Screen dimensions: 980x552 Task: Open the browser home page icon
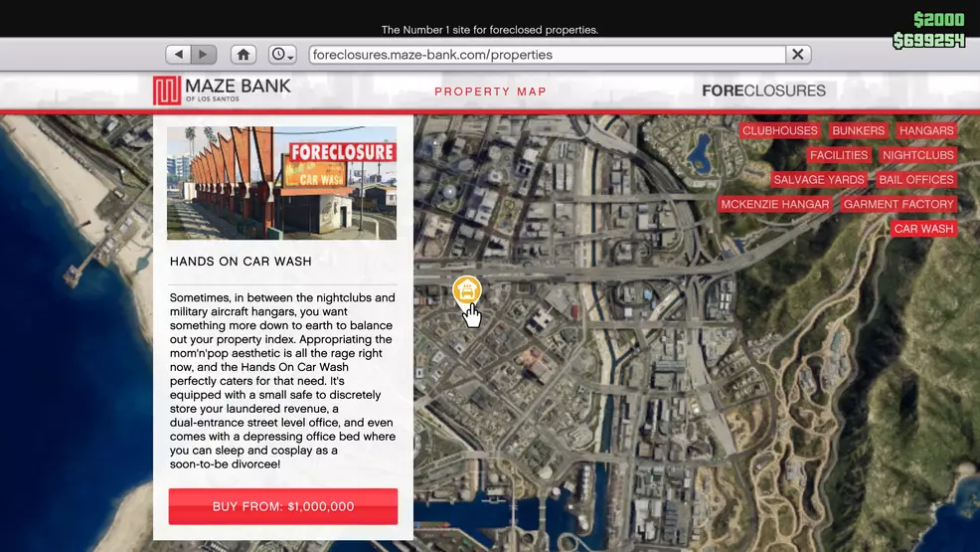(244, 55)
